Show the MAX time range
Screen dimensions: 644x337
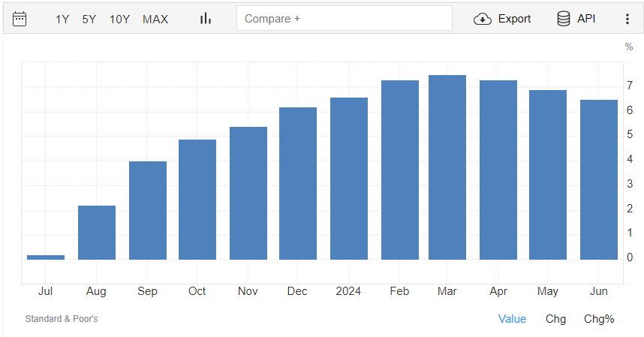155,20
